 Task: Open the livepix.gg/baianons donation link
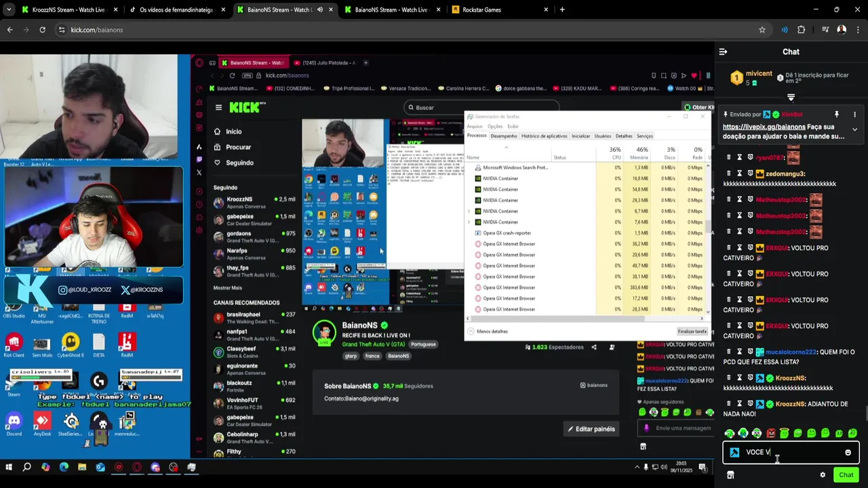coord(764,127)
